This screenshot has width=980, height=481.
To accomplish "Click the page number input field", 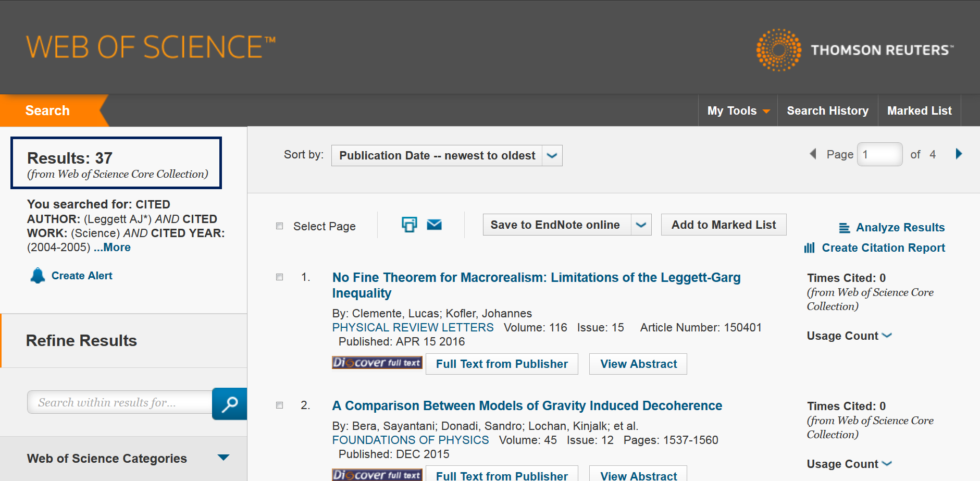I will [x=879, y=154].
